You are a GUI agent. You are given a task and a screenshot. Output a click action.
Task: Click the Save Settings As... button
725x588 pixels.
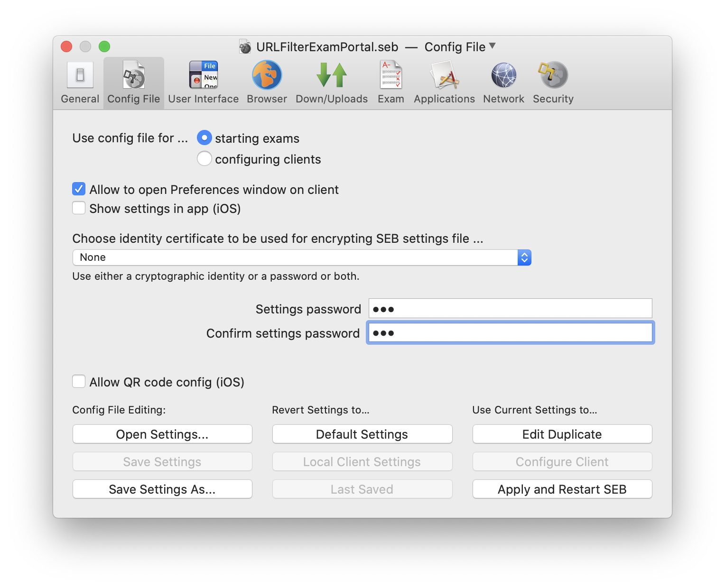[x=162, y=489]
